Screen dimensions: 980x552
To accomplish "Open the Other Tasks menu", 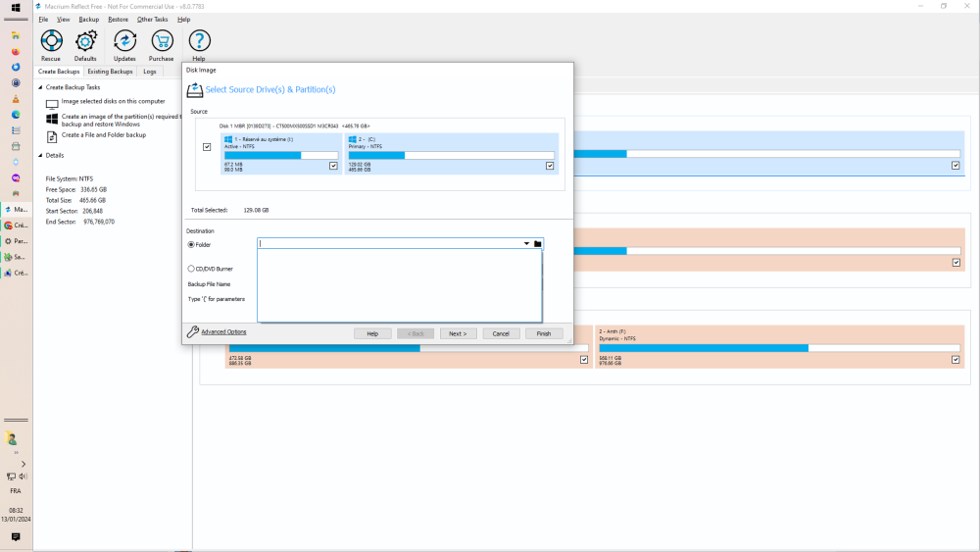I will 153,20.
